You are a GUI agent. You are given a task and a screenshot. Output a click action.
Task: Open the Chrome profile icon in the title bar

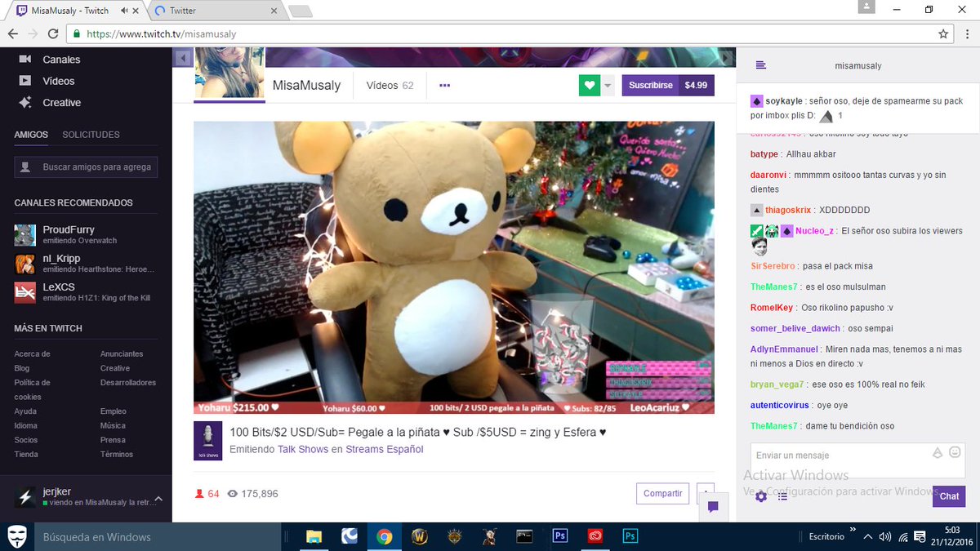(866, 7)
